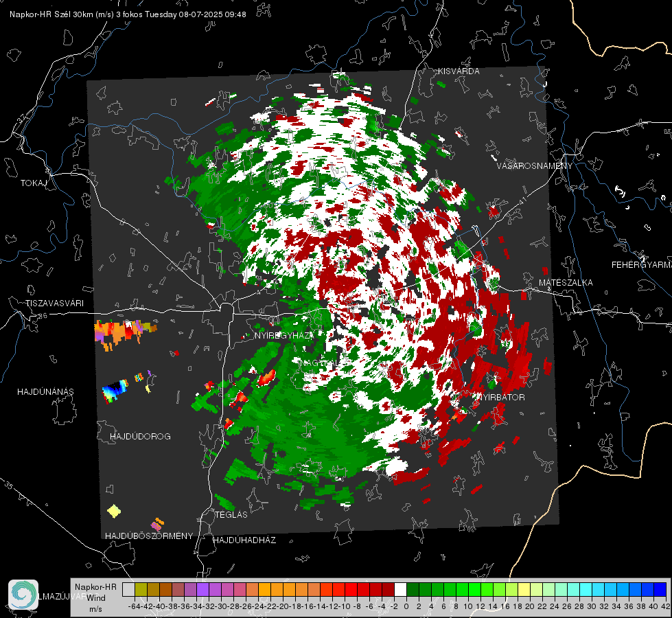Click the TISZAVASVÁRI town label
The height and width of the screenshot is (618, 672).
pos(54,304)
